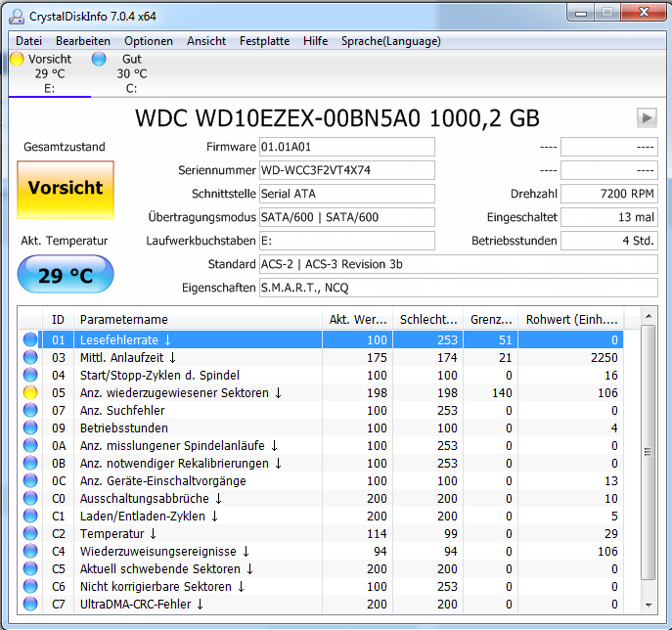This screenshot has height=630, width=672.
Task: Click the blue status icon of row 0A
Action: pos(30,445)
